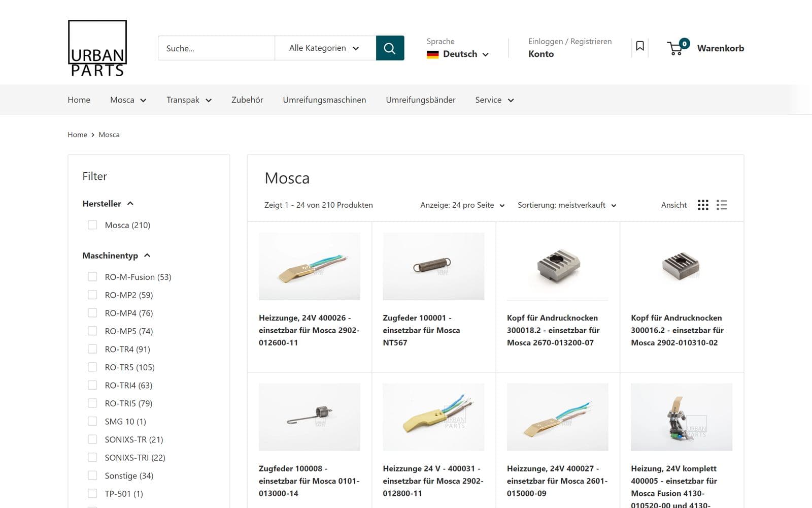Go to Home in navigation bar

(x=79, y=100)
